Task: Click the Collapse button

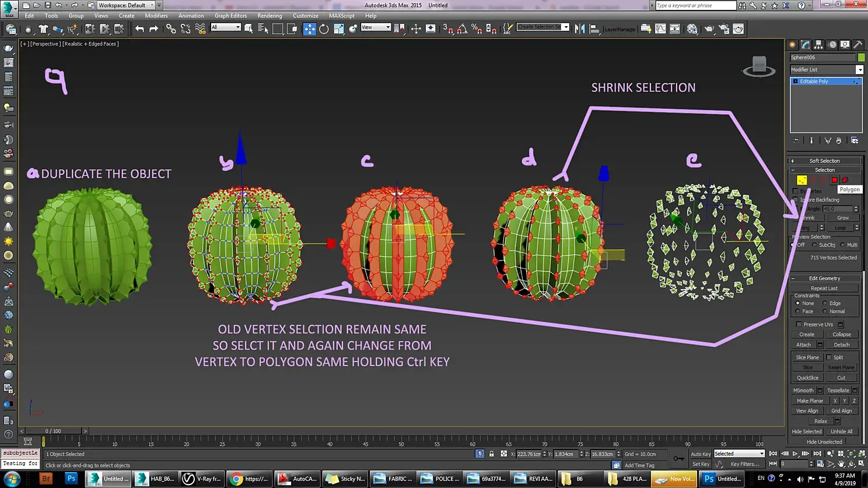Action: click(x=842, y=335)
